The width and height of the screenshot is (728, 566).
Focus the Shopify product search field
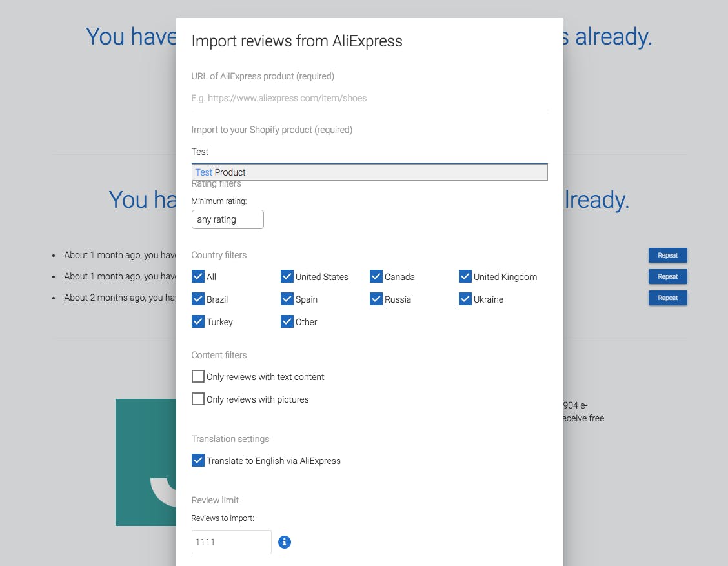(369, 152)
